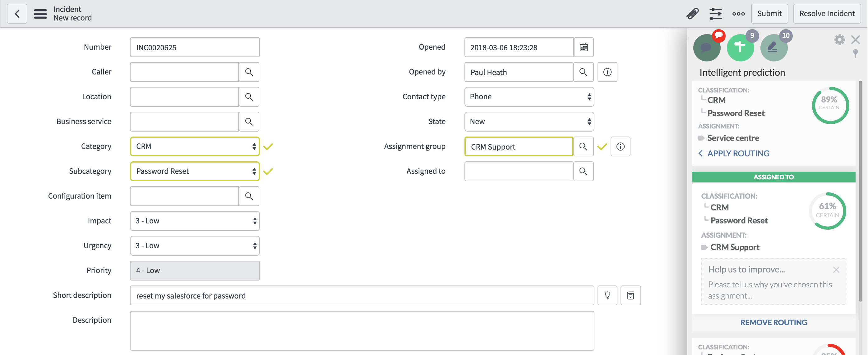
Task: Click the calendar icon beside Opened date
Action: point(584,47)
